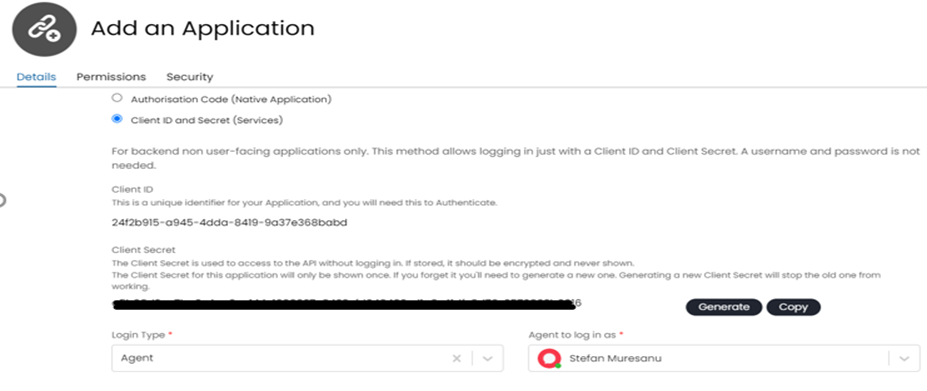Image resolution: width=927 pixels, height=391 pixels.
Task: Generate a new Client Secret
Action: click(724, 307)
